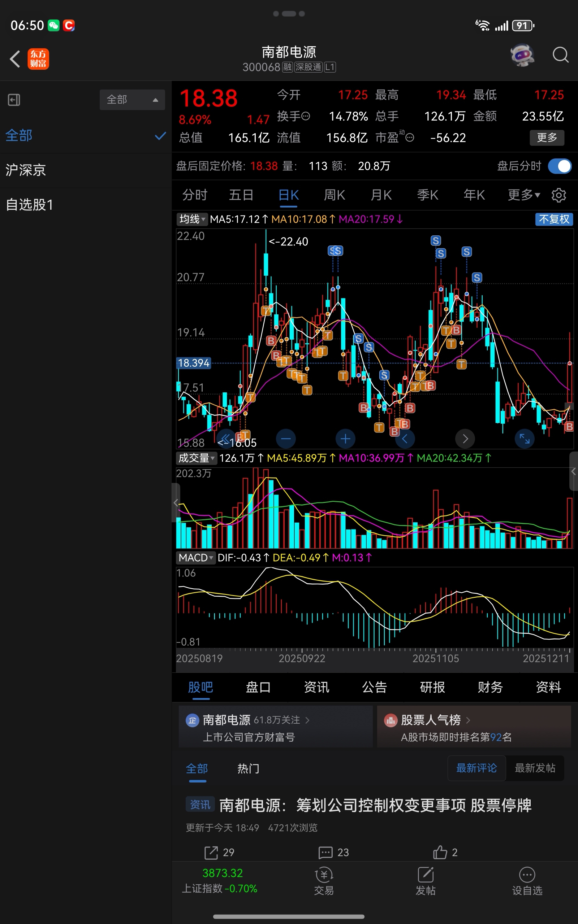
Task: Zoom in chart with plus button
Action: [x=345, y=439]
